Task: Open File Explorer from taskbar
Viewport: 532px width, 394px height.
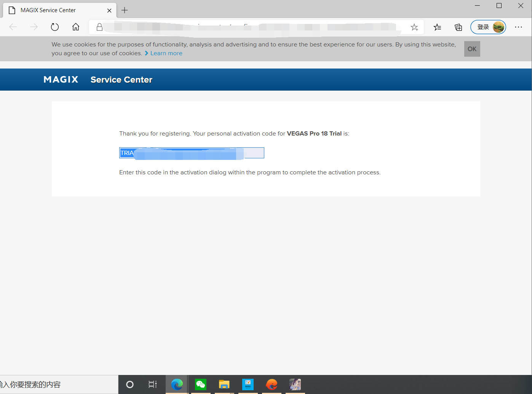Action: (x=224, y=384)
